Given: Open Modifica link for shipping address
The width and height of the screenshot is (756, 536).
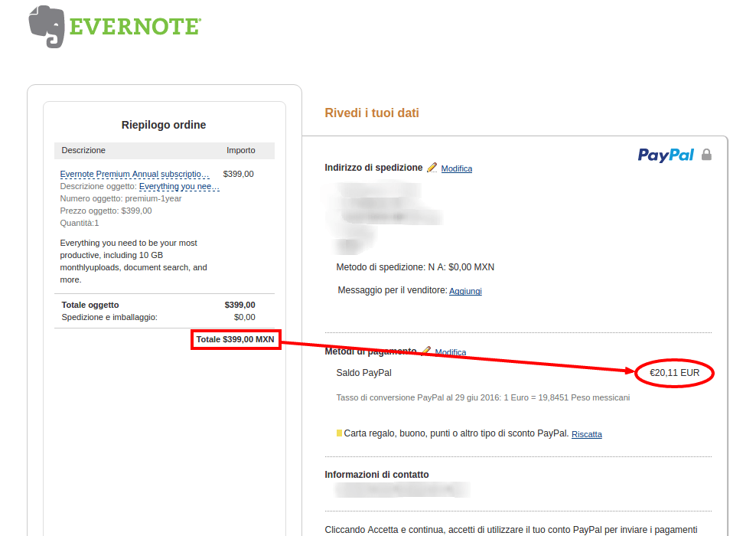Looking at the screenshot, I should pos(457,168).
